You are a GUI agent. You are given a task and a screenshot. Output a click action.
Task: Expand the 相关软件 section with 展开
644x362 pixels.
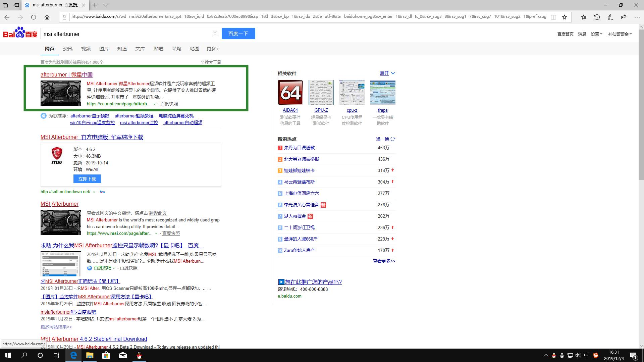click(387, 73)
